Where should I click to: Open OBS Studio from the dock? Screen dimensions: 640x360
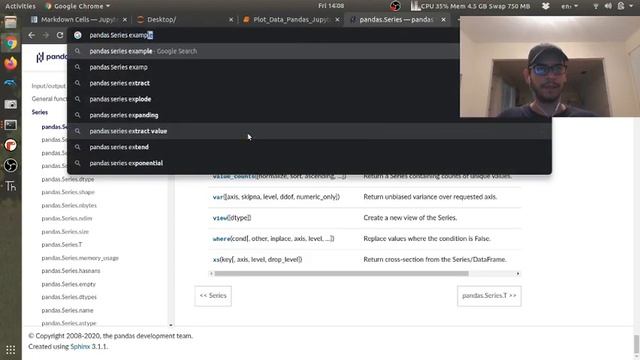[11, 165]
